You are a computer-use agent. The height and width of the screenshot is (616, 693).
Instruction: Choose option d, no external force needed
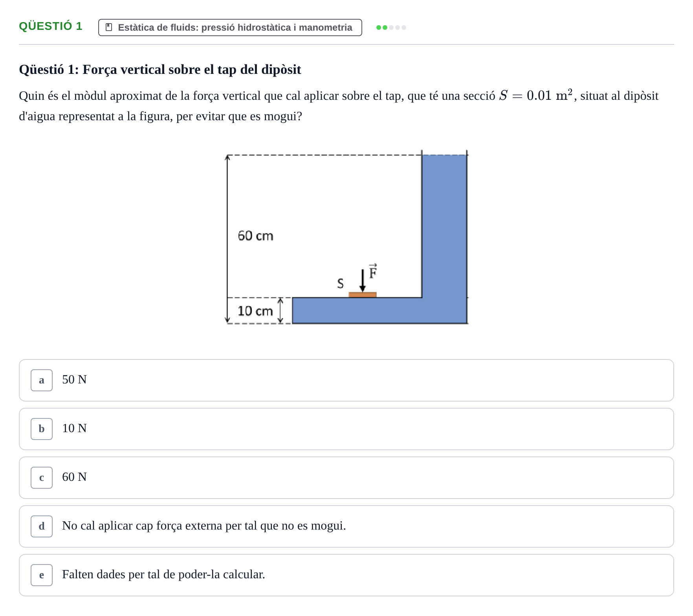[346, 526]
